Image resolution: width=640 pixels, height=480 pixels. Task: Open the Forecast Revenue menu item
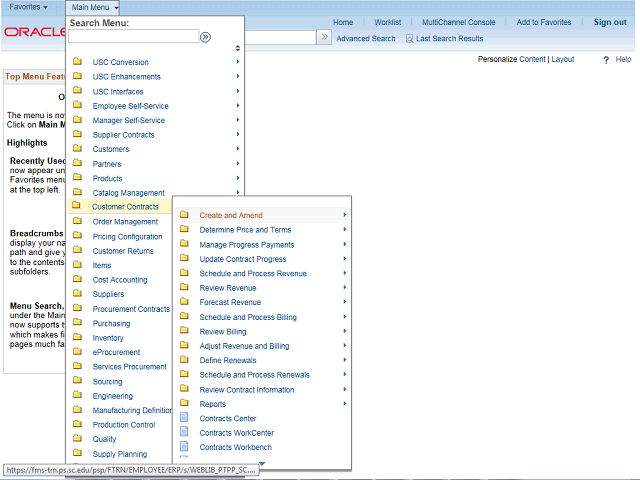click(x=230, y=302)
